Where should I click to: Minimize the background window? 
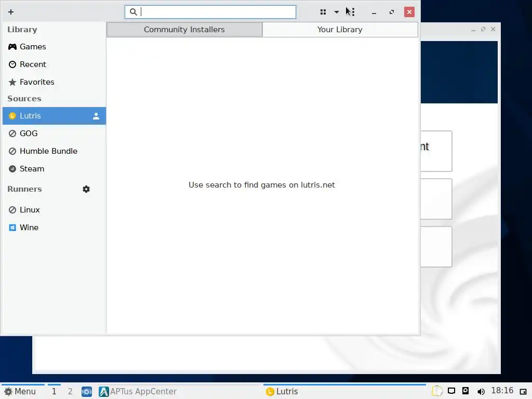click(x=473, y=30)
